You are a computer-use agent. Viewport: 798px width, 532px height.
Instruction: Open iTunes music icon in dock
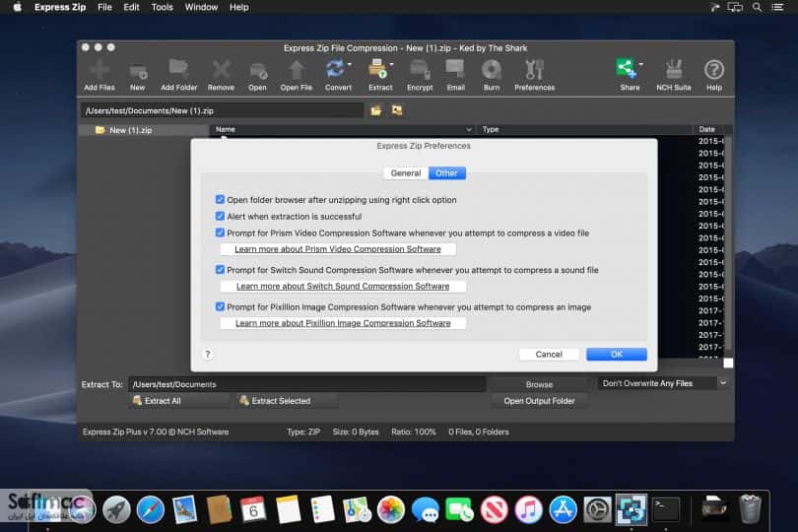point(528,510)
